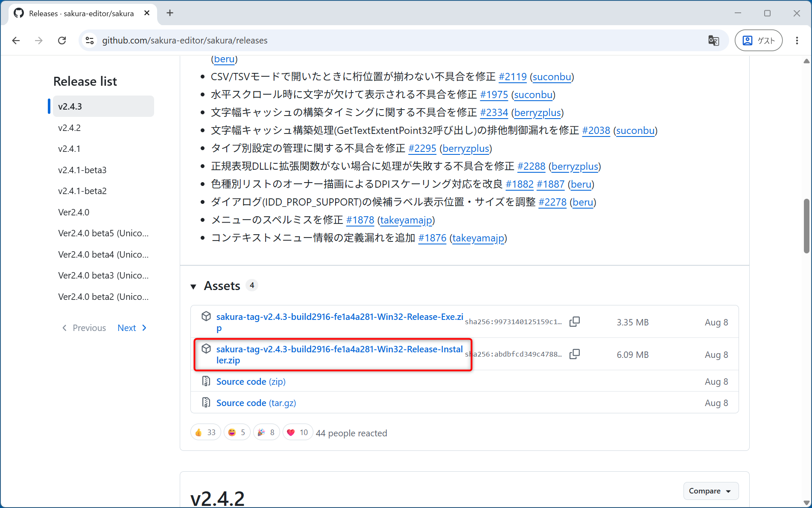
Task: Open pull request #2278 link
Action: click(x=552, y=202)
